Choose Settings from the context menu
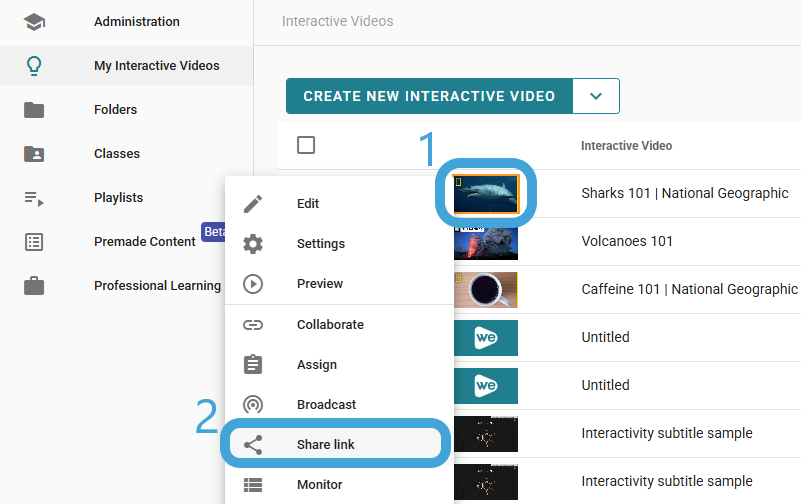 (x=339, y=244)
